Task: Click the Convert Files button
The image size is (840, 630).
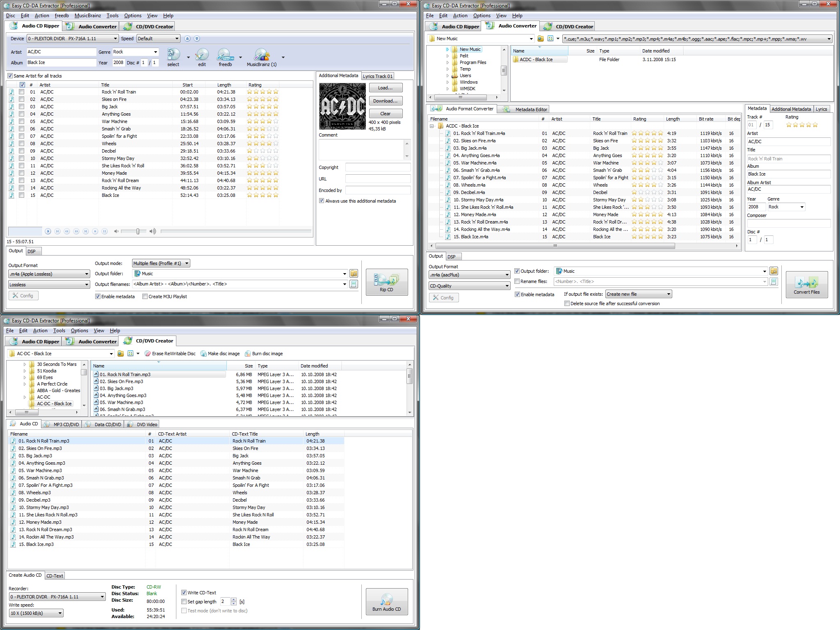Action: pos(807,285)
